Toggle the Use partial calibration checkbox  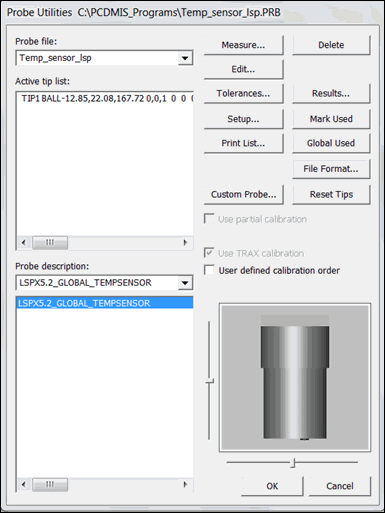[x=209, y=219]
